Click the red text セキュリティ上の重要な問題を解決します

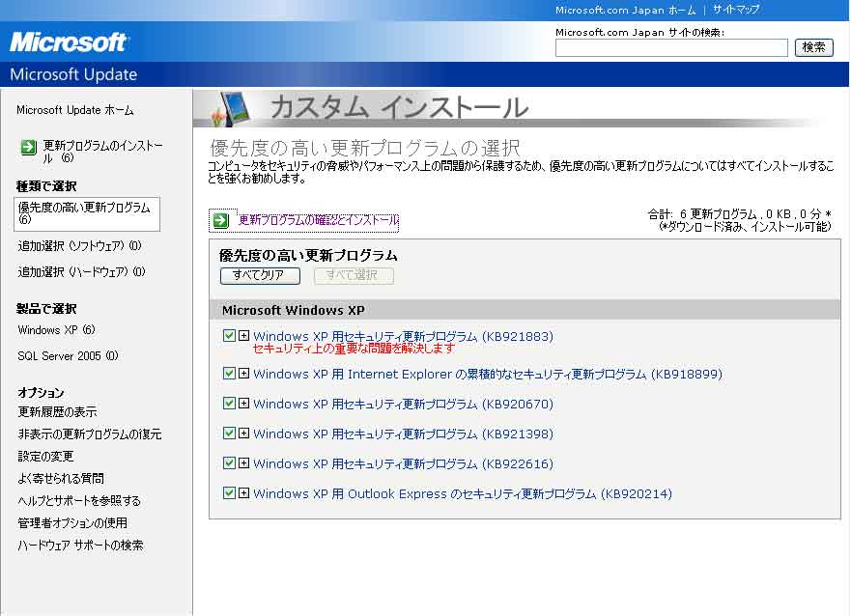click(x=354, y=349)
